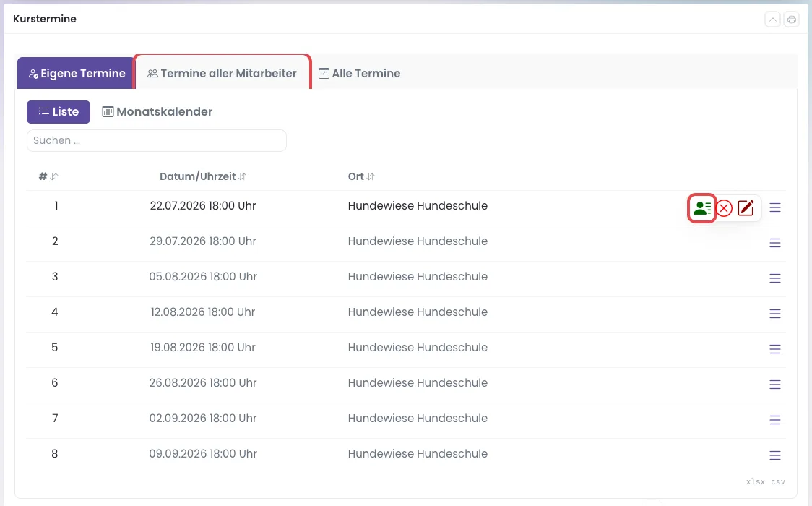Switch to Eigene Termine tab

tap(76, 73)
